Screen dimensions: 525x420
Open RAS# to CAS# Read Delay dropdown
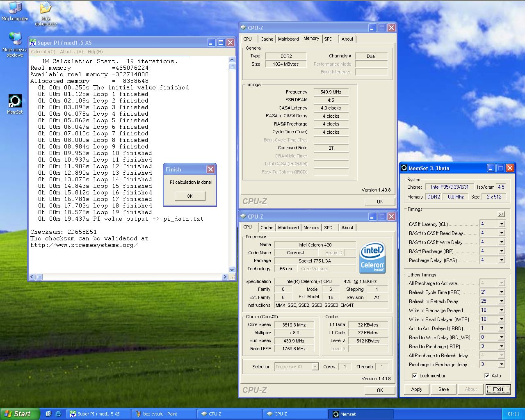[502, 233]
